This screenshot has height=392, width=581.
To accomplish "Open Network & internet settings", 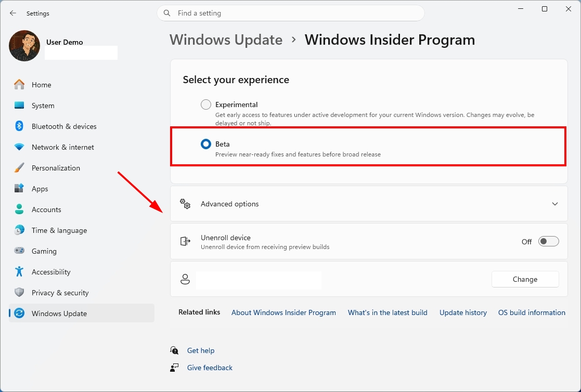I will click(82, 147).
